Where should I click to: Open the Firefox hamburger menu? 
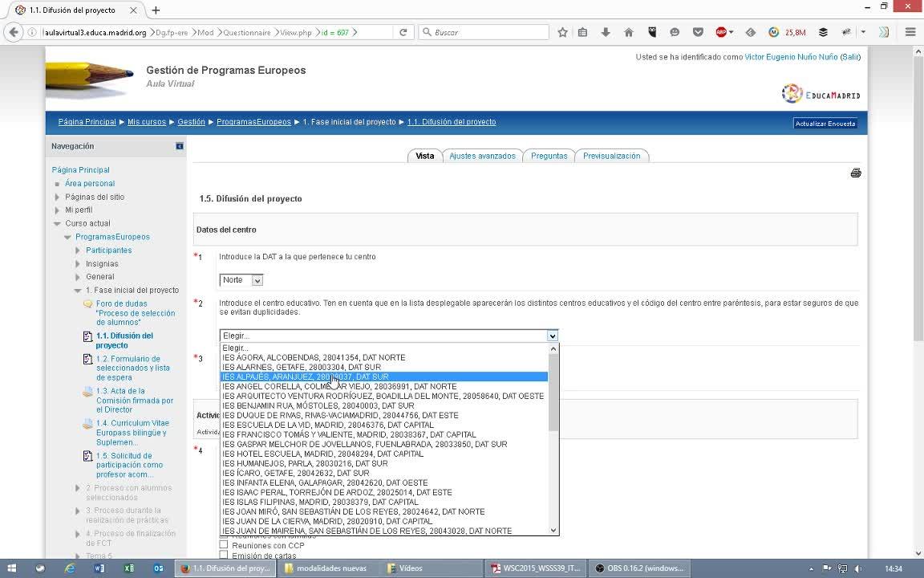pyautogui.click(x=910, y=32)
